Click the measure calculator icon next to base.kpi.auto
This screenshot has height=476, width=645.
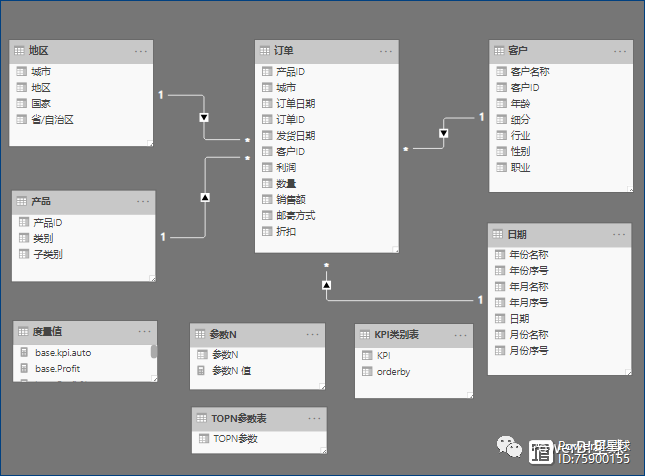pyautogui.click(x=24, y=352)
